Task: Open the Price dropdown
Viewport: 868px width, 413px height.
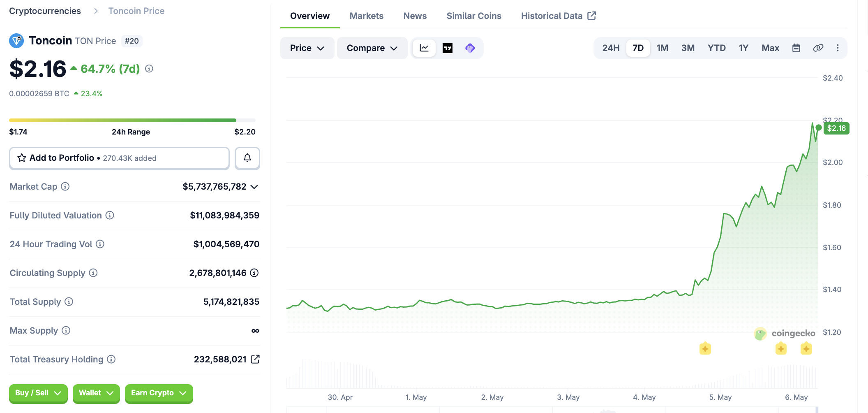Action: click(x=307, y=48)
